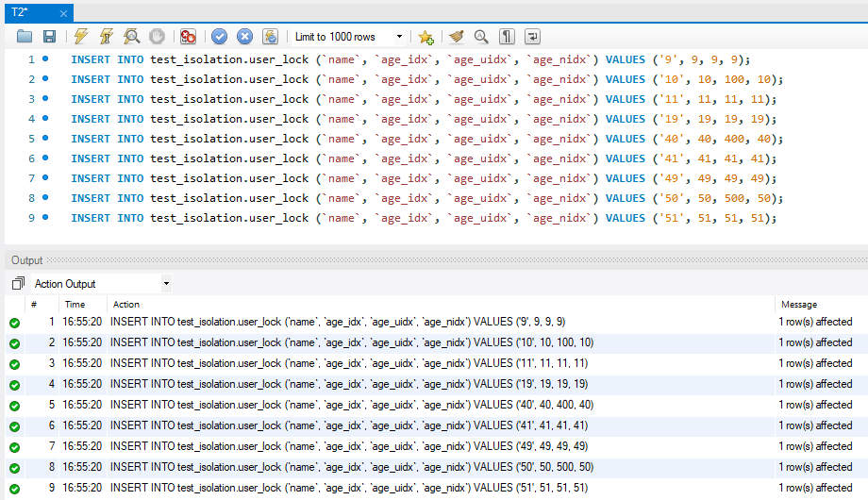Click statement marker dot on line 7
This screenshot has width=868, height=500.
(45, 177)
